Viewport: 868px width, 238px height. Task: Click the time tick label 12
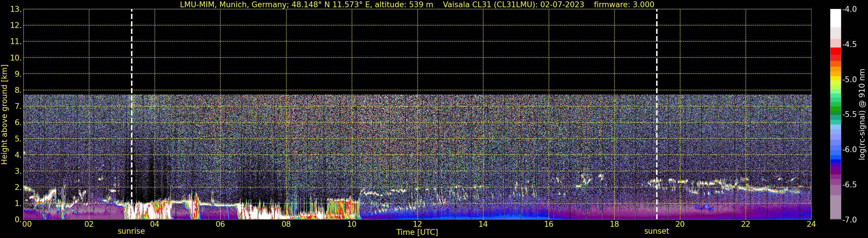point(417,224)
